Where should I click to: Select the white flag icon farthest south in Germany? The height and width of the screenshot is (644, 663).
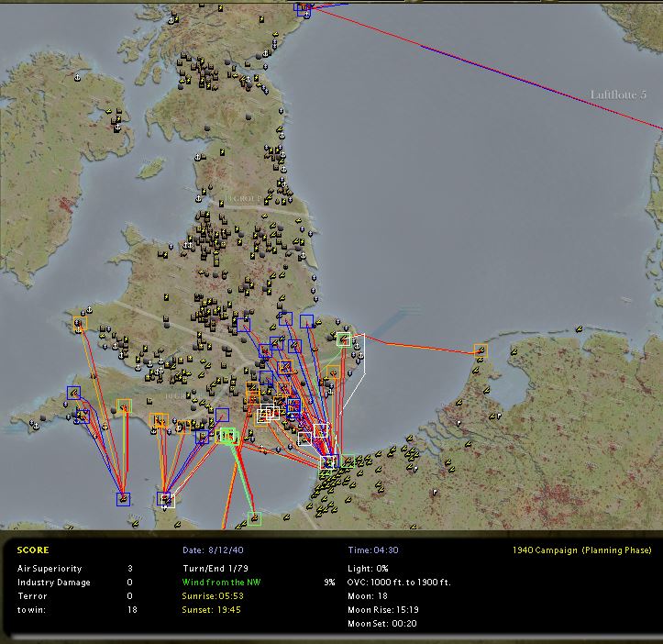click(x=435, y=492)
